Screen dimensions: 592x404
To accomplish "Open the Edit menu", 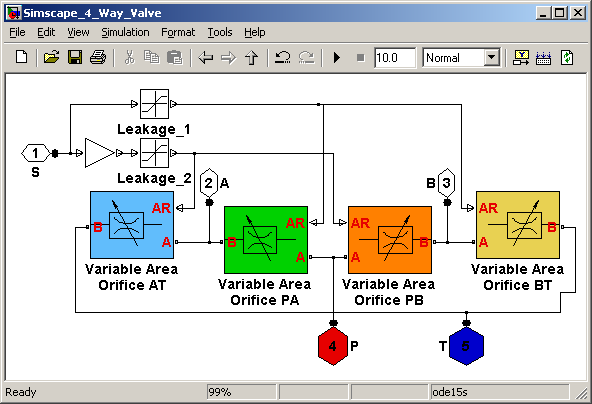I will [46, 32].
